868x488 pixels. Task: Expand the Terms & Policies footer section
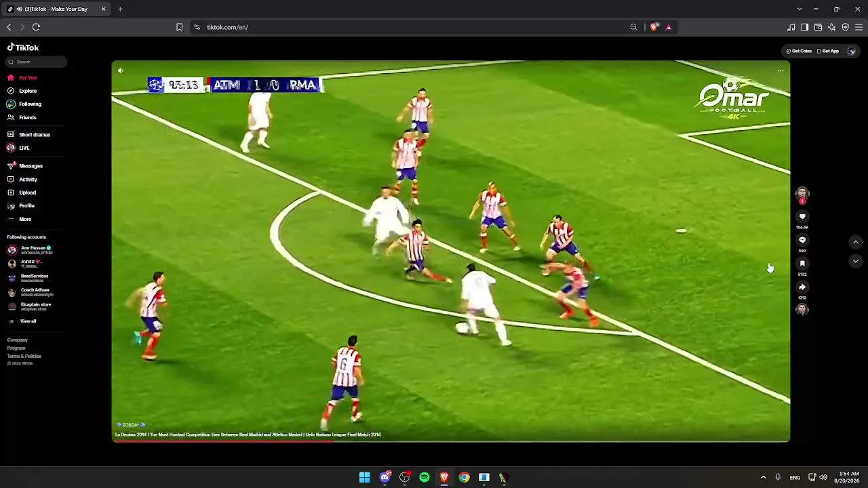coord(24,356)
